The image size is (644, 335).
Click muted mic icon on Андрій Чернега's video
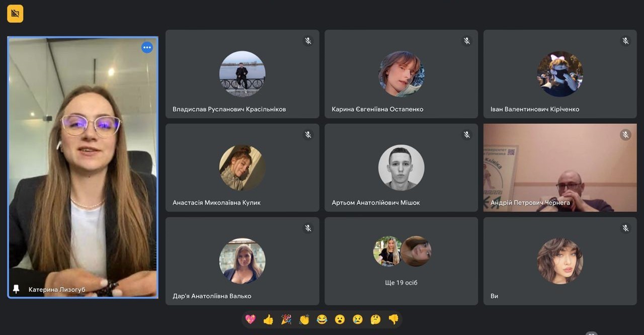625,134
